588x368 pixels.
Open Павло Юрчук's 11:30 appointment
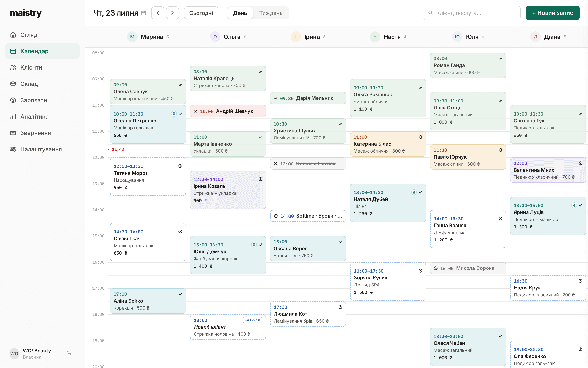point(468,157)
